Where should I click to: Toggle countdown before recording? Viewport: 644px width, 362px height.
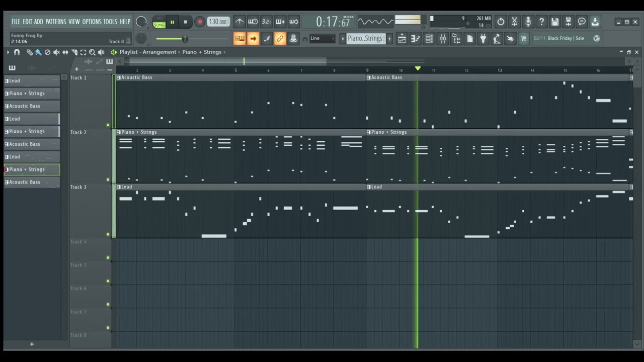click(267, 22)
